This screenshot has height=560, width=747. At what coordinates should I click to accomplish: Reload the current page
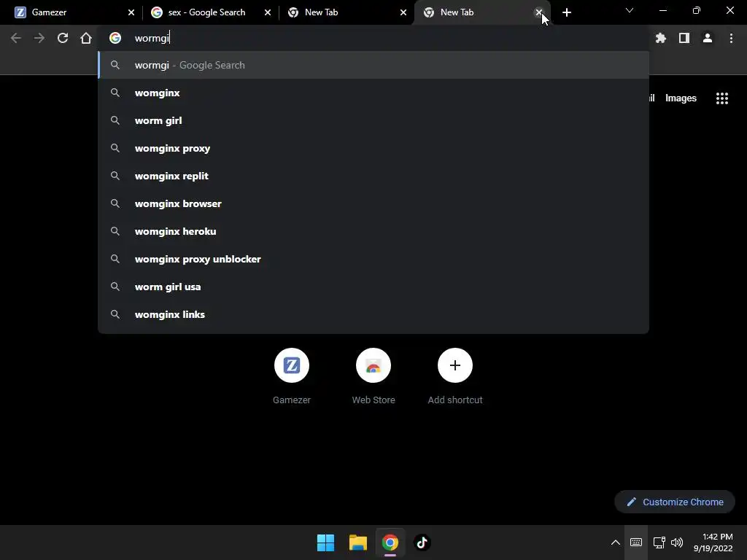(63, 38)
